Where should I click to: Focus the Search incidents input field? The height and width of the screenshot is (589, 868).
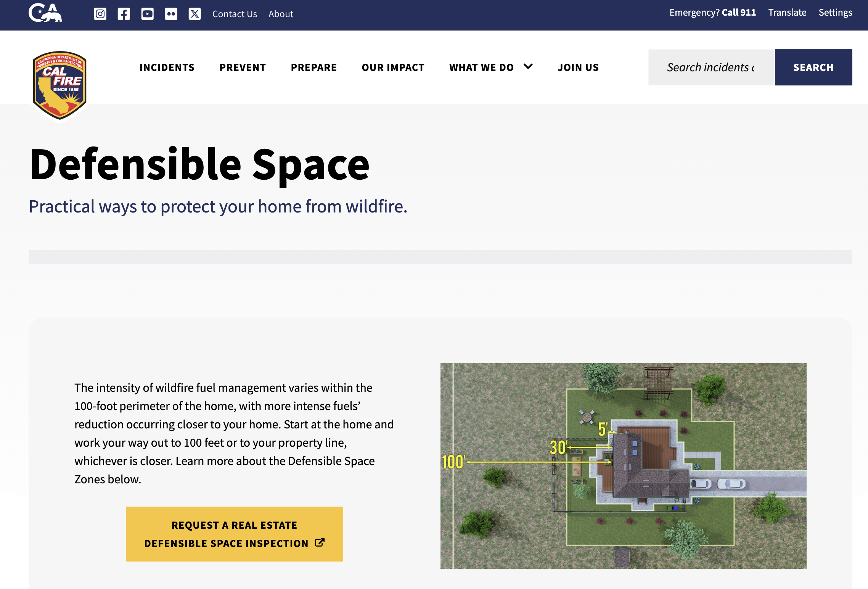point(711,67)
